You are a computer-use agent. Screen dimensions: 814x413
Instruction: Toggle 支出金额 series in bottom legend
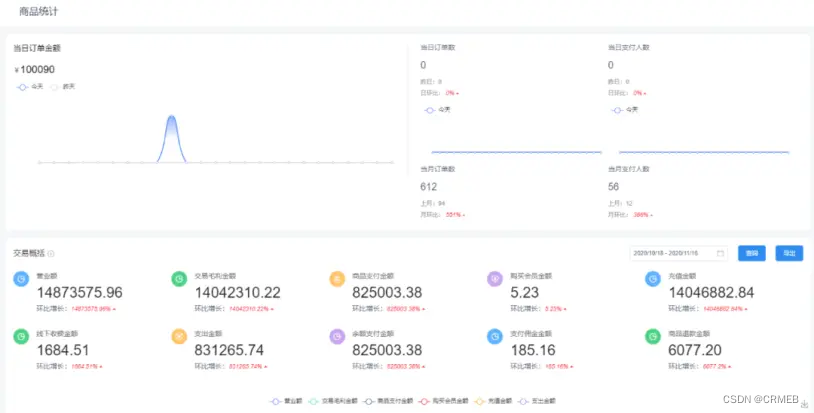click(537, 401)
